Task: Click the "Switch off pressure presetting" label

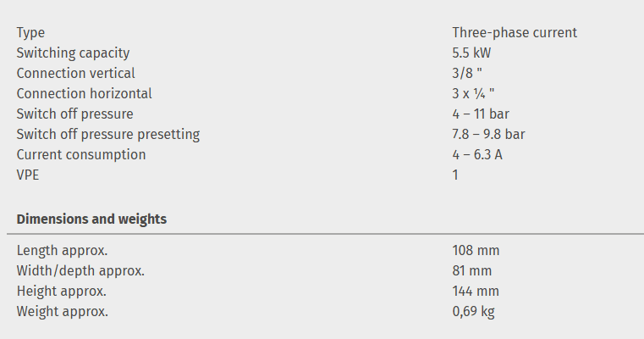Action: [x=108, y=135]
